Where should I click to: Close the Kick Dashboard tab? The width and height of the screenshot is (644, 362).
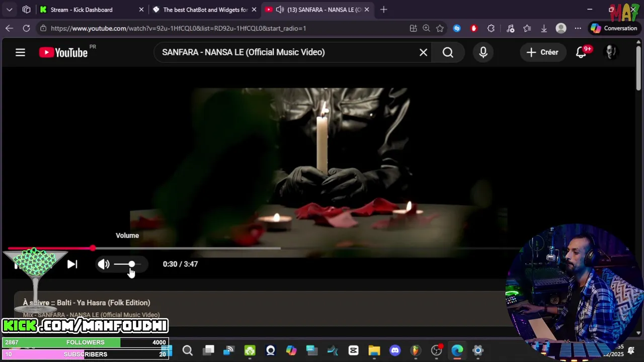141,10
